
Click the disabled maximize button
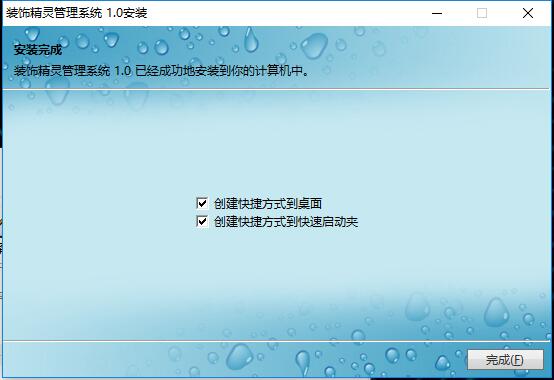point(482,13)
